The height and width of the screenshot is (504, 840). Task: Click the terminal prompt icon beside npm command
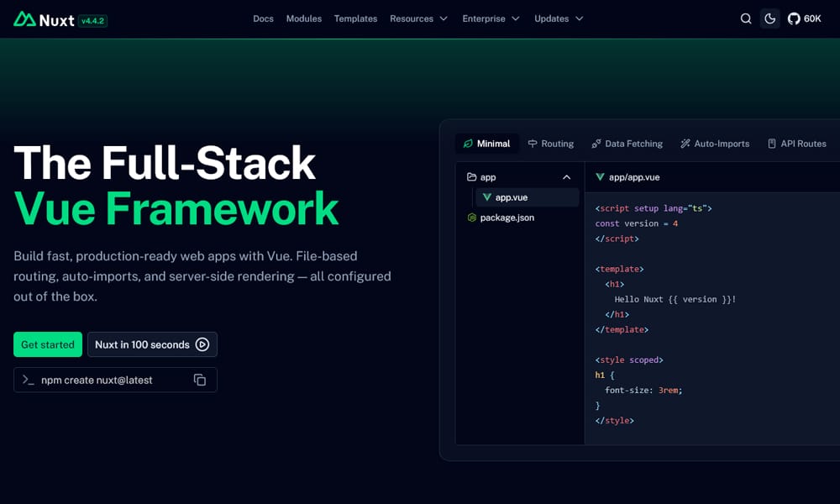28,380
